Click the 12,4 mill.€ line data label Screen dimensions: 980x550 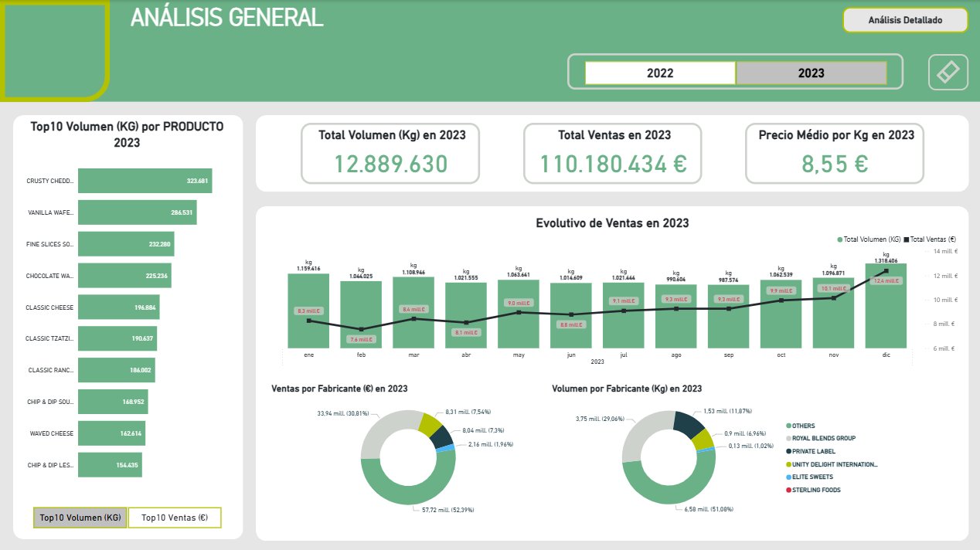(886, 281)
